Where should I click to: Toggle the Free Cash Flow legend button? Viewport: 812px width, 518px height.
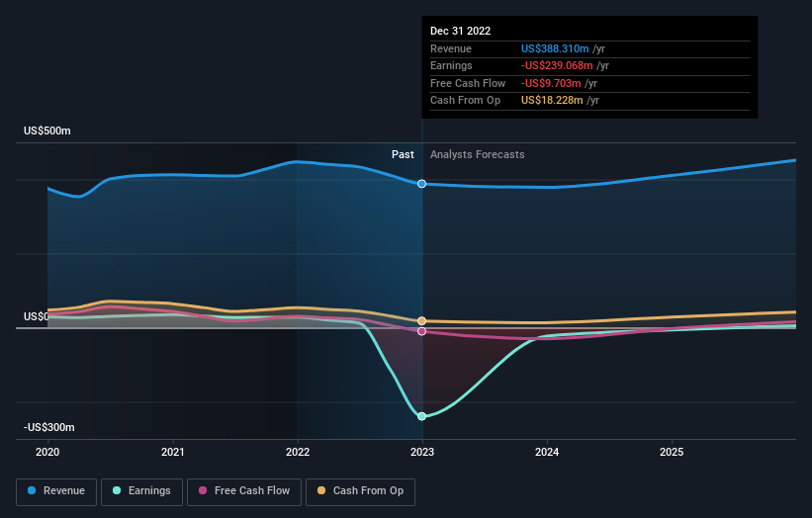click(x=244, y=491)
